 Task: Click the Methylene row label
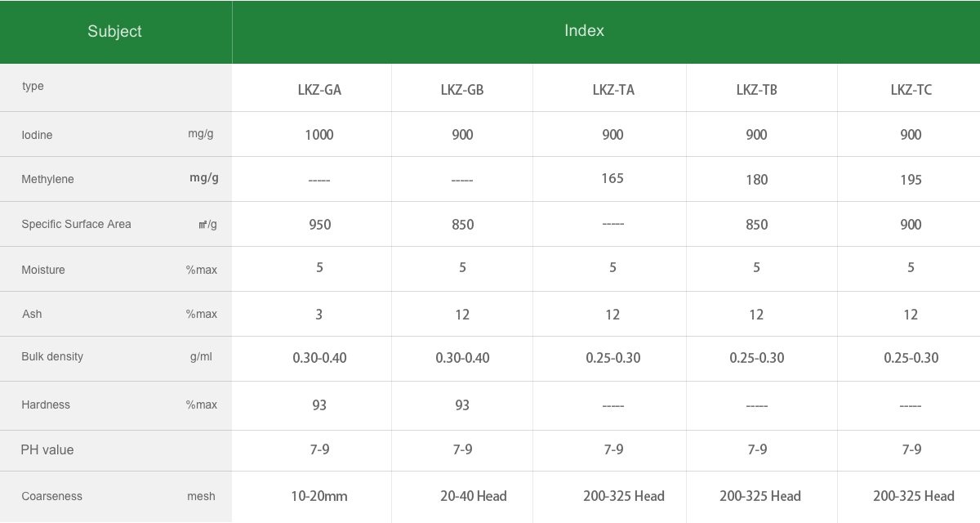coord(47,179)
